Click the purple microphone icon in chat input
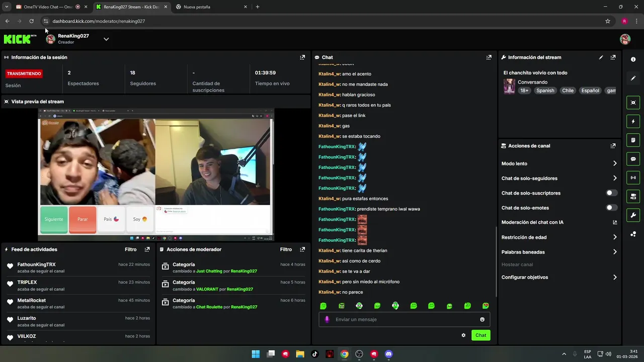The width and height of the screenshot is (644, 362). point(327,319)
